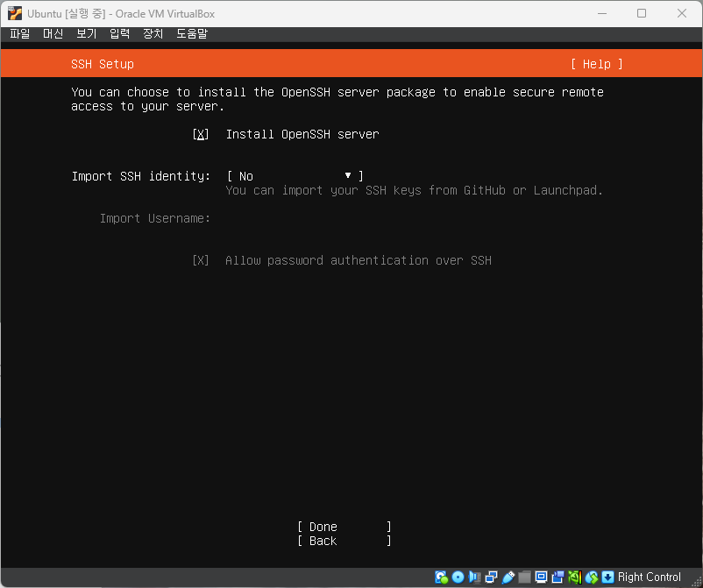Click the display settings status icon

tap(541, 577)
